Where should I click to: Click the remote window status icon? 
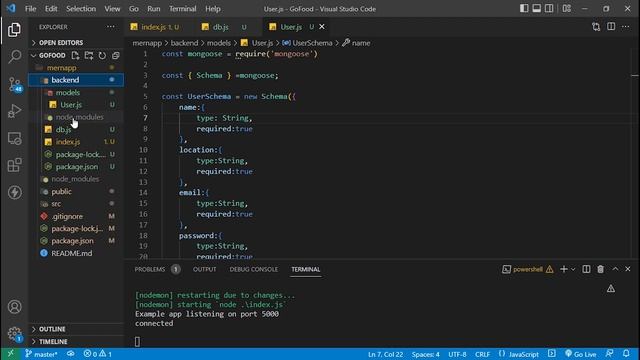pos(11,354)
